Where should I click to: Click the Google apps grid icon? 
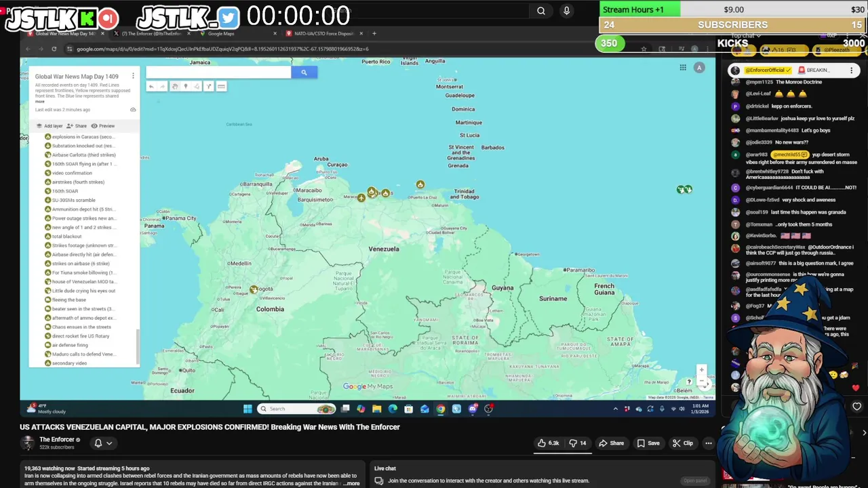(x=683, y=67)
